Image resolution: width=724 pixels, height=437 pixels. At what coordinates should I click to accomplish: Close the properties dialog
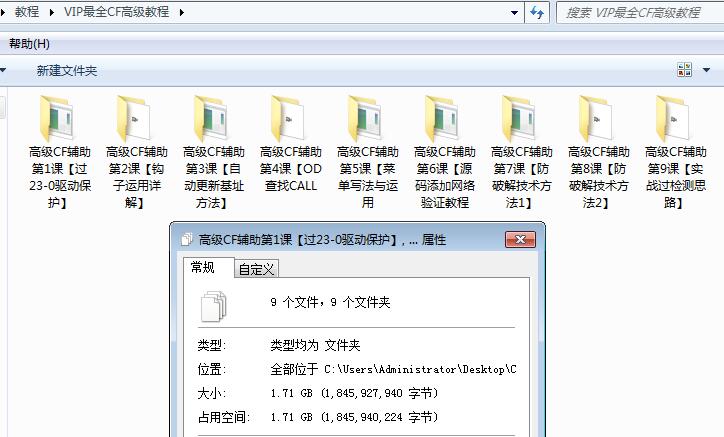[x=520, y=239]
